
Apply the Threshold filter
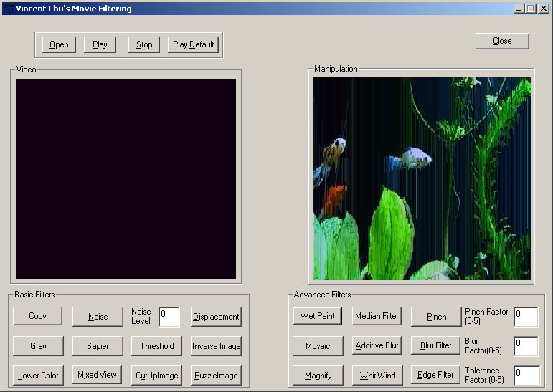point(156,346)
